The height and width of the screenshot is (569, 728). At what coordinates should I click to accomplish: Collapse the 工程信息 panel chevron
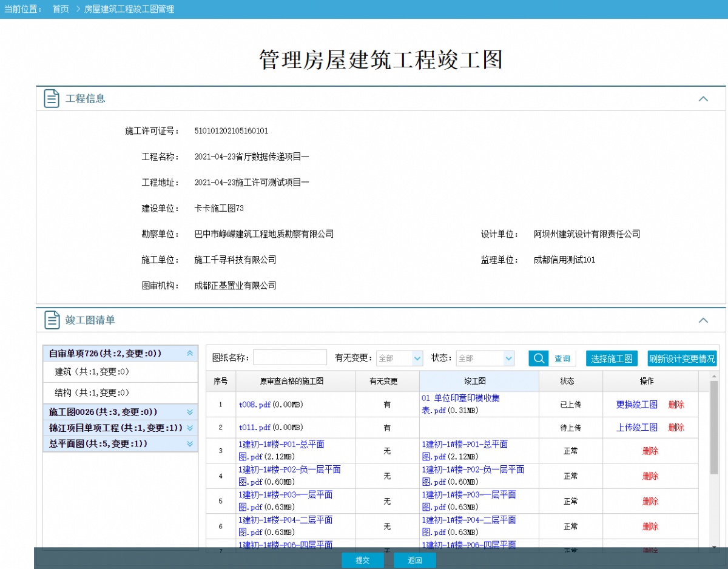point(703,98)
